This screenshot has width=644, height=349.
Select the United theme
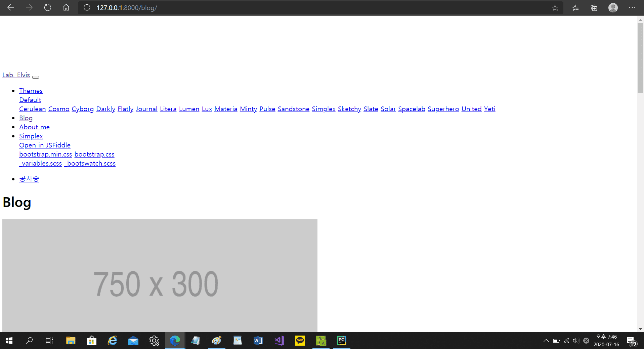472,109
